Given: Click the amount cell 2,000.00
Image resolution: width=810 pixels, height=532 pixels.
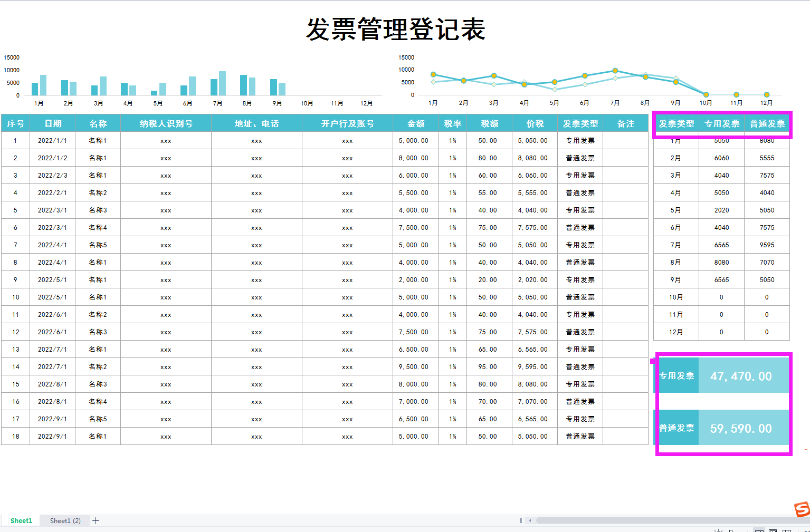Looking at the screenshot, I should 415,280.
